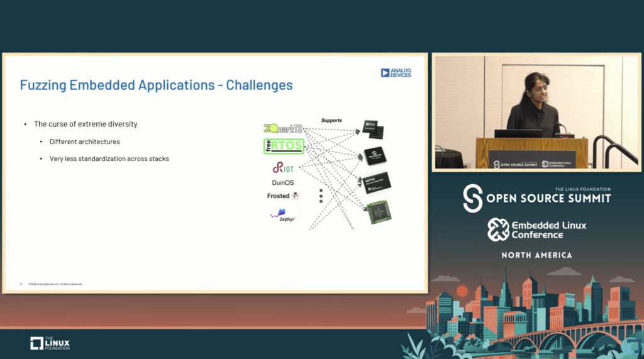644x359 pixels.
Task: Click the top Analog Devices chip image
Action: (x=373, y=129)
